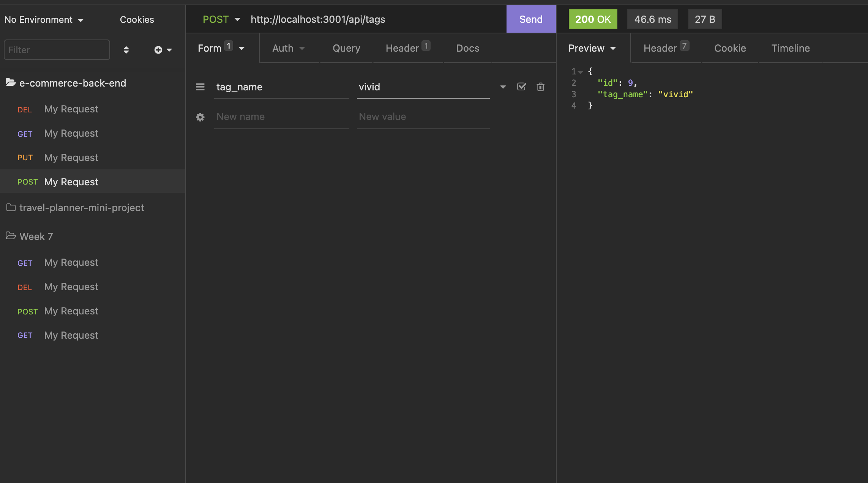Click the Send button
Image resolution: width=868 pixels, height=483 pixels.
[530, 19]
